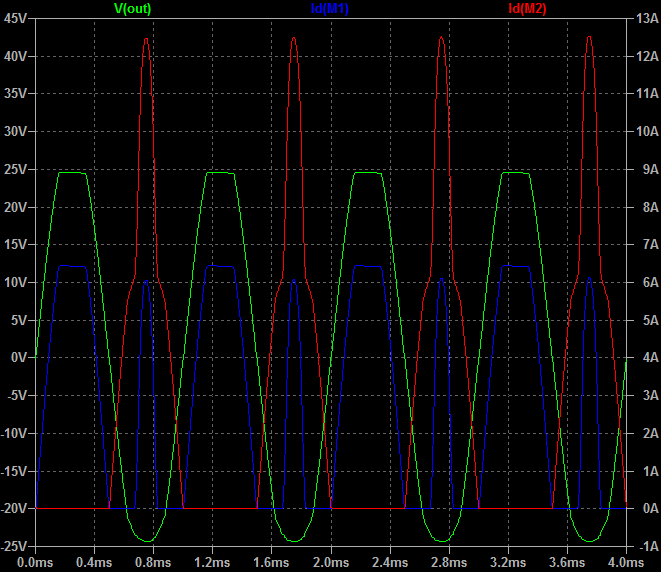Click the 0.4ms time axis label
This screenshot has width=661, height=572.
pyautogui.click(x=94, y=563)
